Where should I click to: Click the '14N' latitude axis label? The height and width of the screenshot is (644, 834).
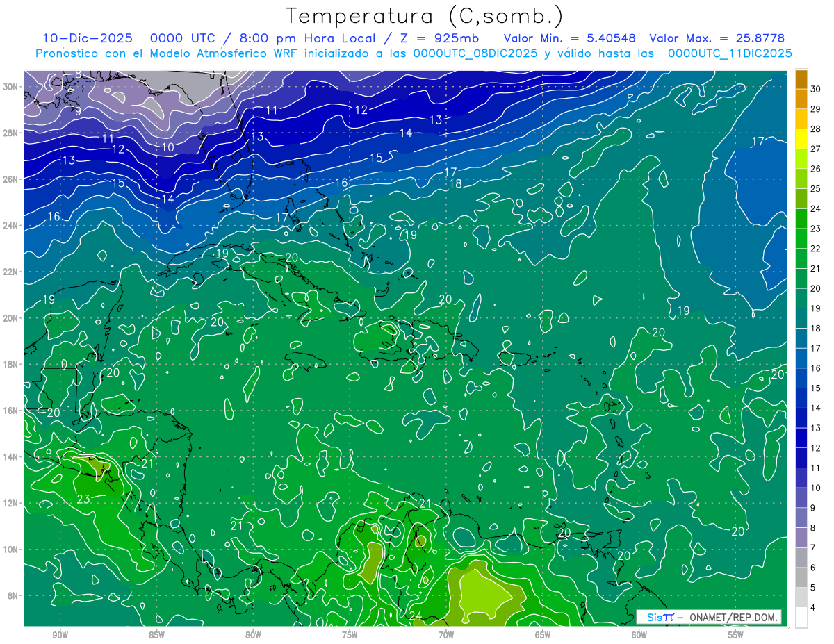(x=12, y=457)
